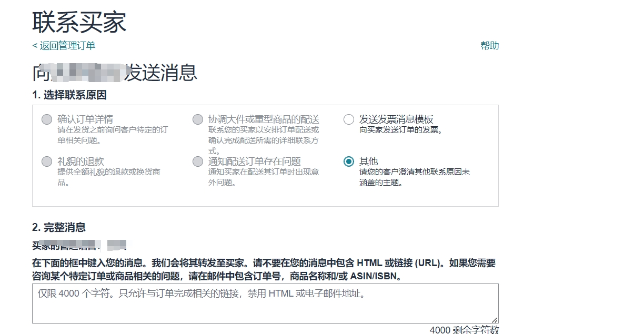Screen dimensions: 644x334
Task: Go back via 返回管理订单 link
Action: coord(64,46)
